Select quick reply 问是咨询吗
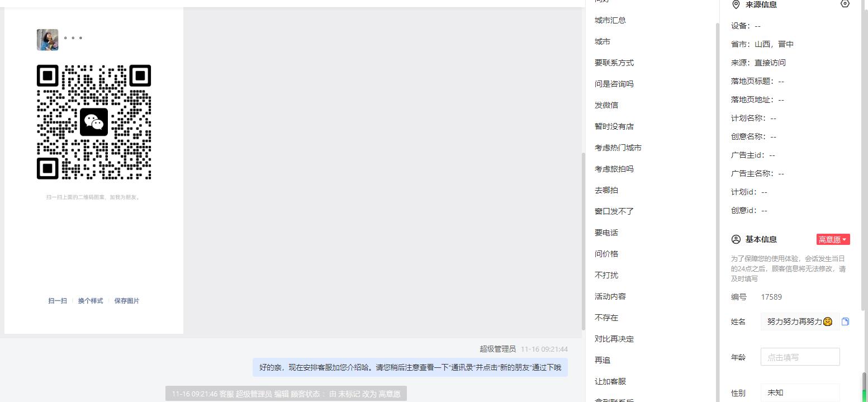The height and width of the screenshot is (402, 868). pyautogui.click(x=614, y=84)
